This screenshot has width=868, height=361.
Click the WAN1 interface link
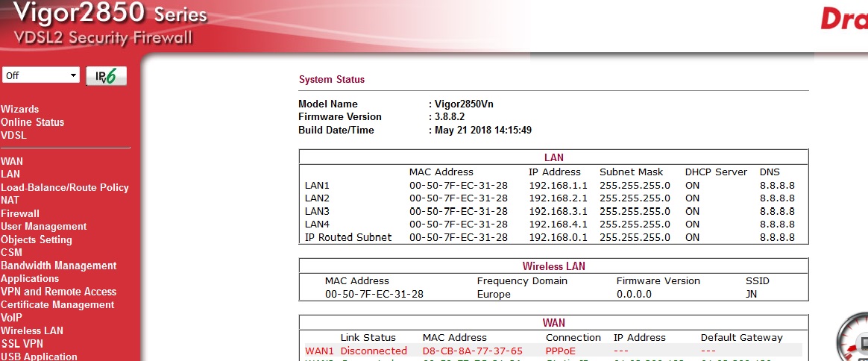tap(319, 351)
